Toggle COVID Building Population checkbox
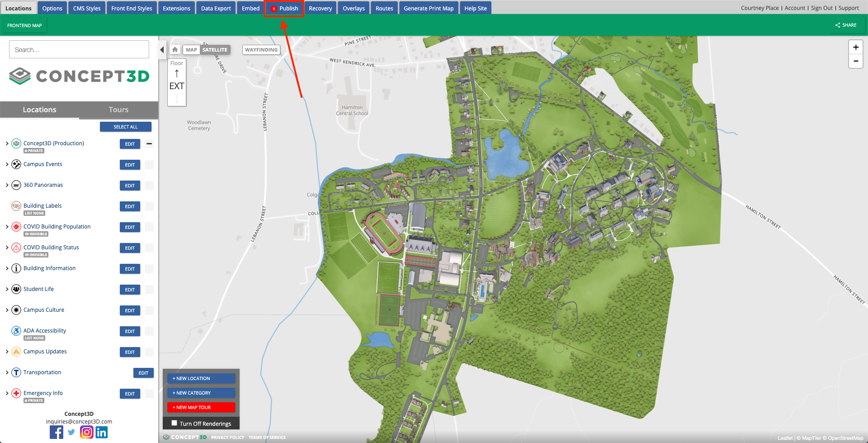 pos(149,227)
